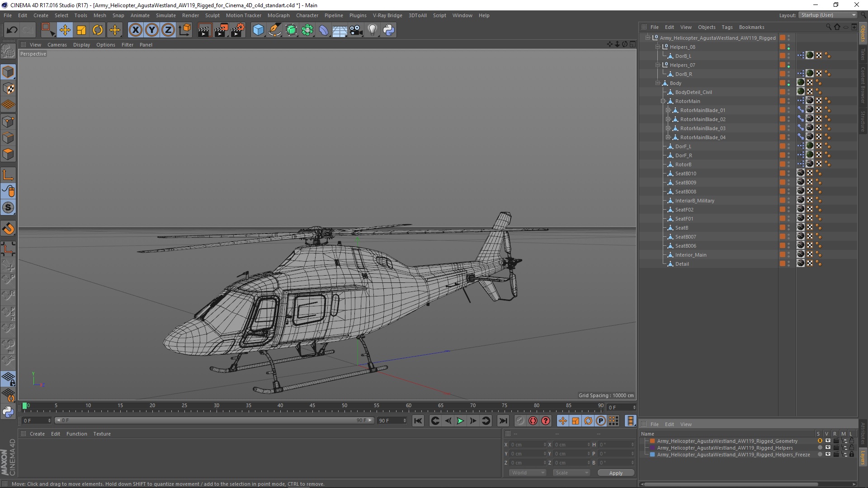Select the SeatB010 object
868x488 pixels.
click(685, 174)
